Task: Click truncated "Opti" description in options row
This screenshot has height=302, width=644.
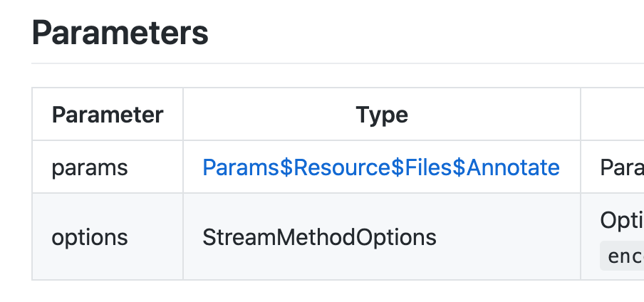Action: 621,221
